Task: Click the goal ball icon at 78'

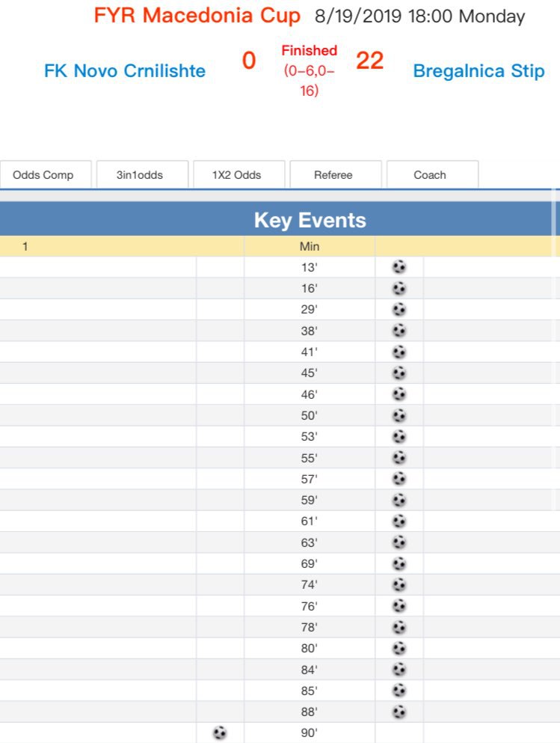Action: [x=399, y=627]
